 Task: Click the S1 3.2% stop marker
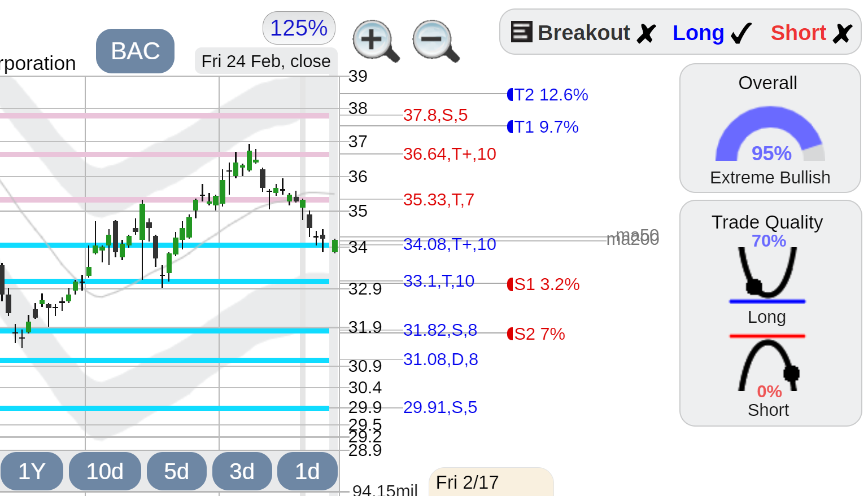click(543, 284)
